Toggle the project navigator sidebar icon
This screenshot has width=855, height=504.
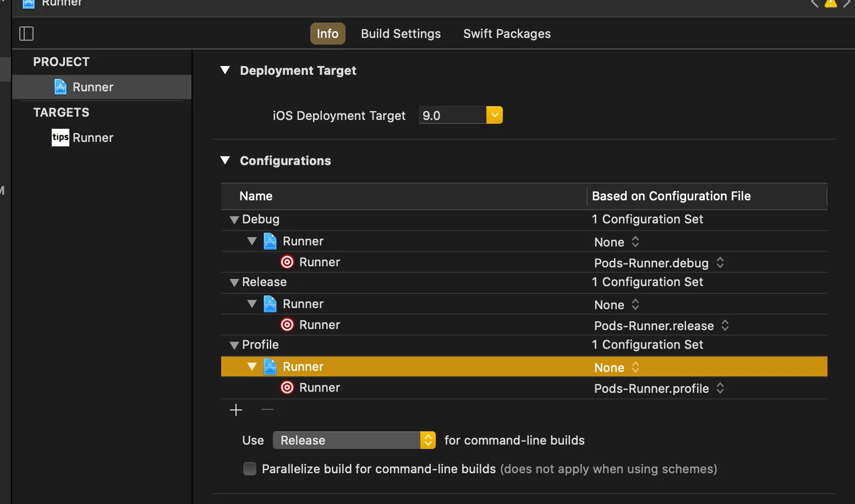pos(26,34)
